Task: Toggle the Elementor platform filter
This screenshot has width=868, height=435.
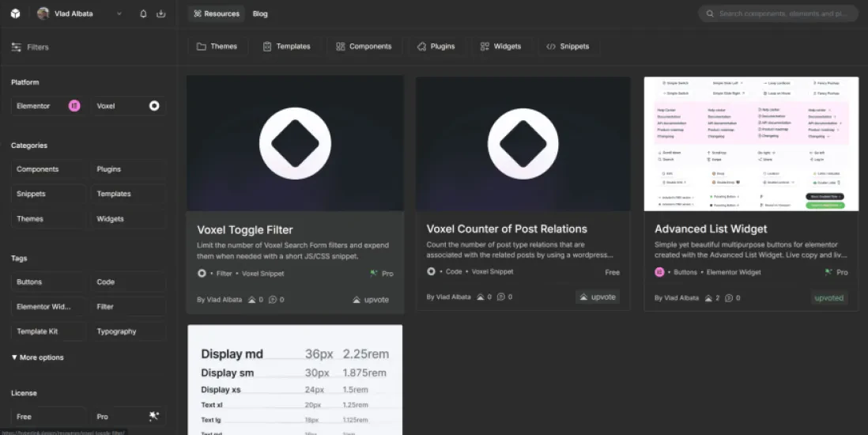Action: [48, 106]
